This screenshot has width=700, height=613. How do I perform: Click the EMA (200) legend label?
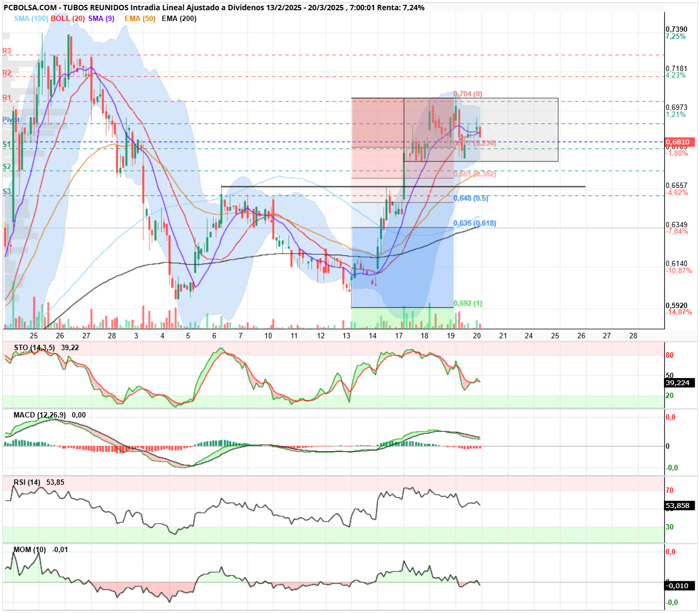click(179, 18)
